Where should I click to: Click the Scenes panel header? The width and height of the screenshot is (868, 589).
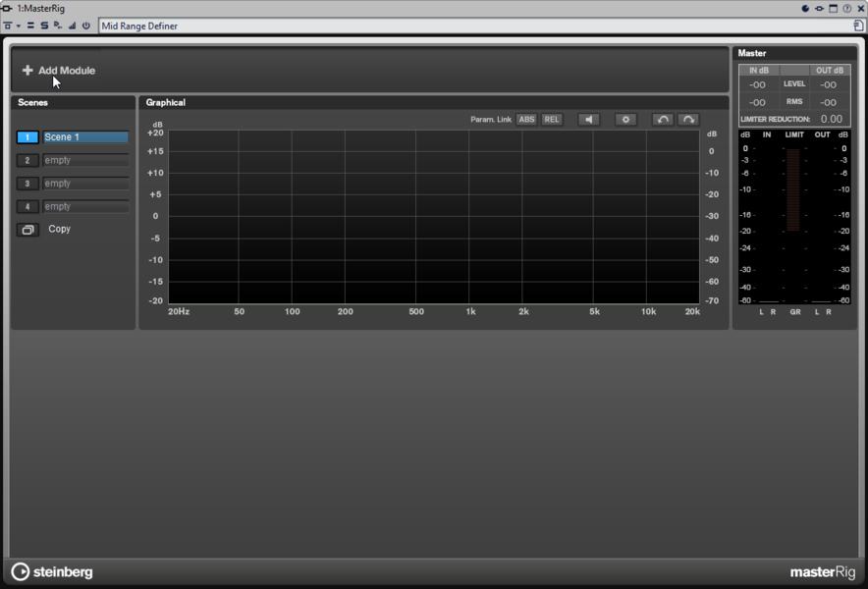[73, 102]
